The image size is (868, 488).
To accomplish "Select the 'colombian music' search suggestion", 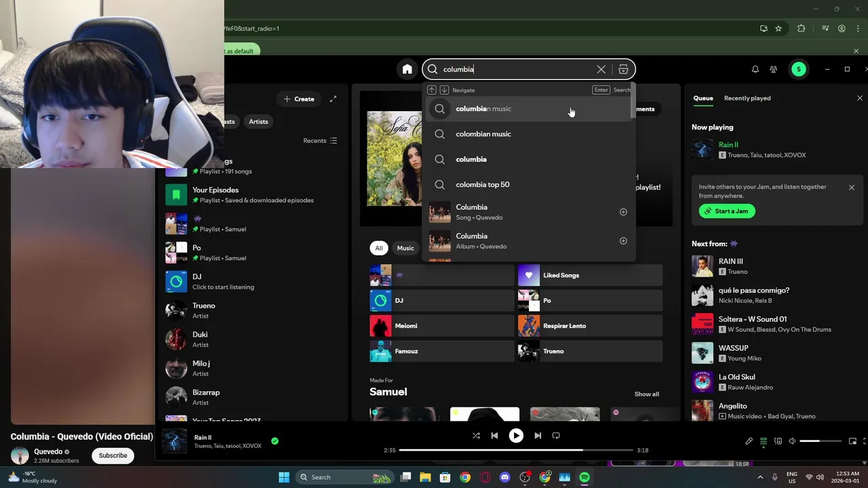I will (x=528, y=134).
